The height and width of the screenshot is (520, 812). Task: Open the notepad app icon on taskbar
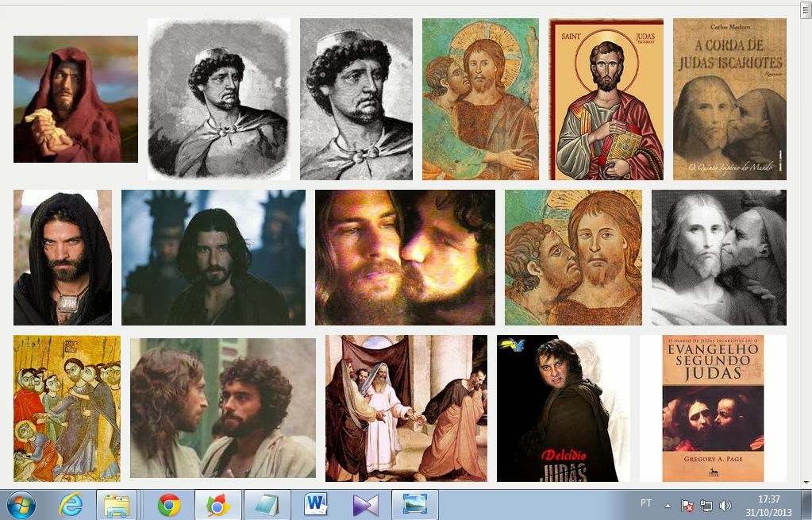(x=267, y=505)
